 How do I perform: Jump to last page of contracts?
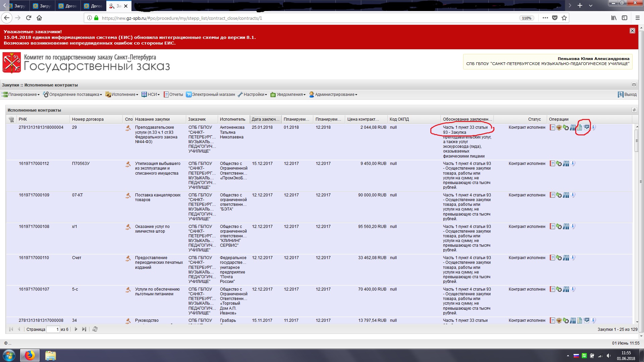coord(84,329)
